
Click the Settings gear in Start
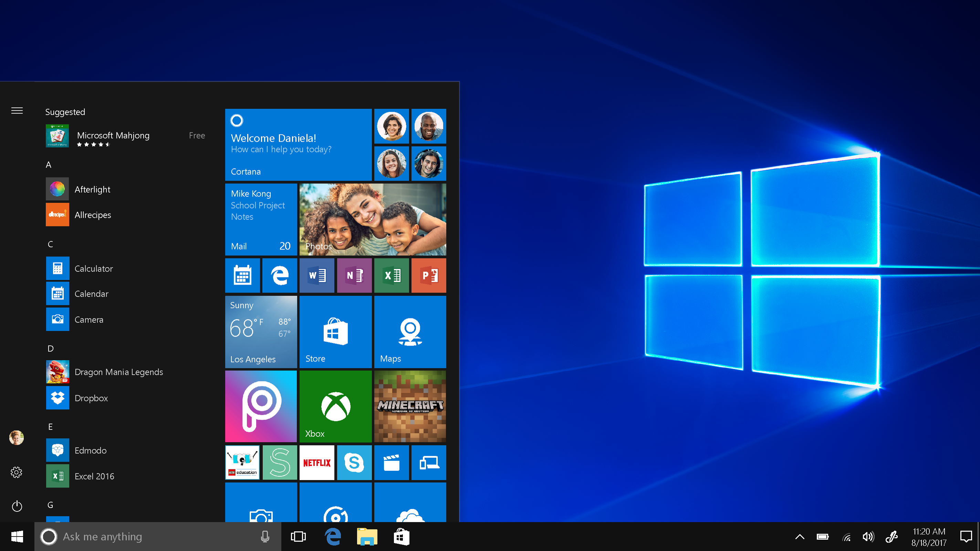[16, 471]
